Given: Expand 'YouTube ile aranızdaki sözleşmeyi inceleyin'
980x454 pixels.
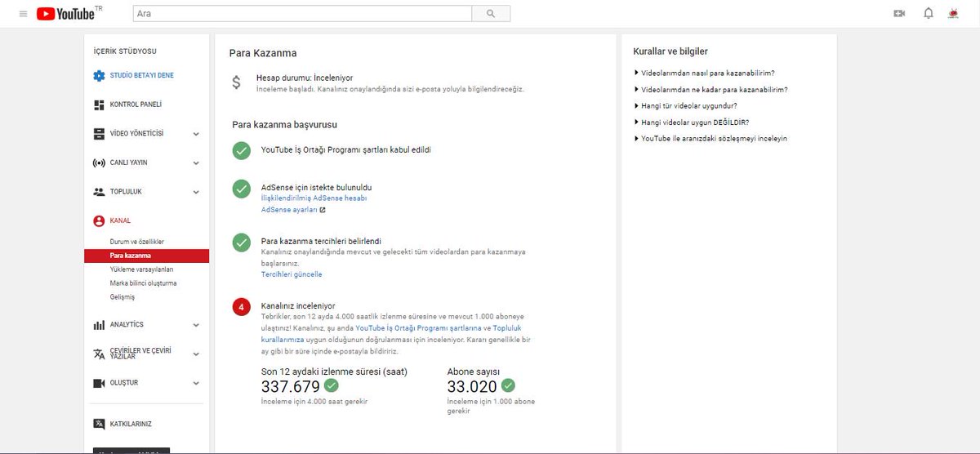Looking at the screenshot, I should pyautogui.click(x=710, y=139).
